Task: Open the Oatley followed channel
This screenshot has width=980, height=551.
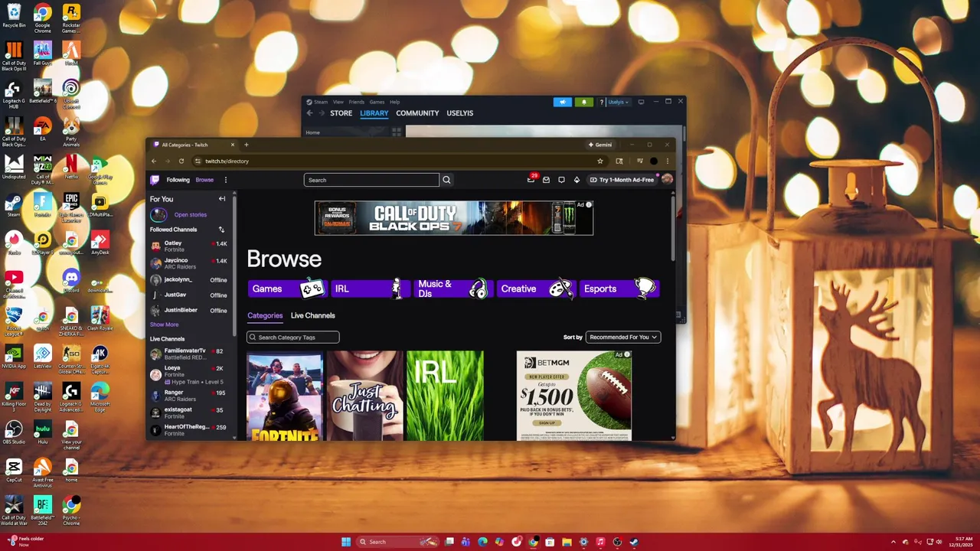Action: [x=188, y=246]
